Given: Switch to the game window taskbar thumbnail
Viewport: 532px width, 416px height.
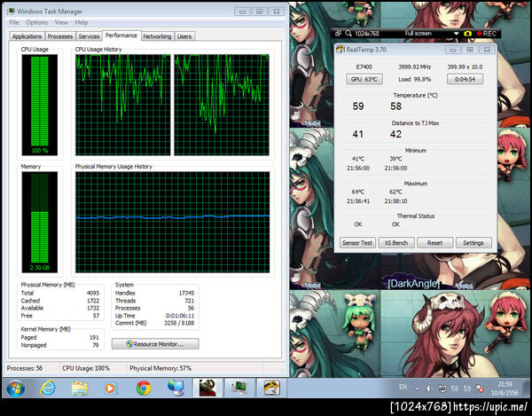Looking at the screenshot, I should pos(207,388).
